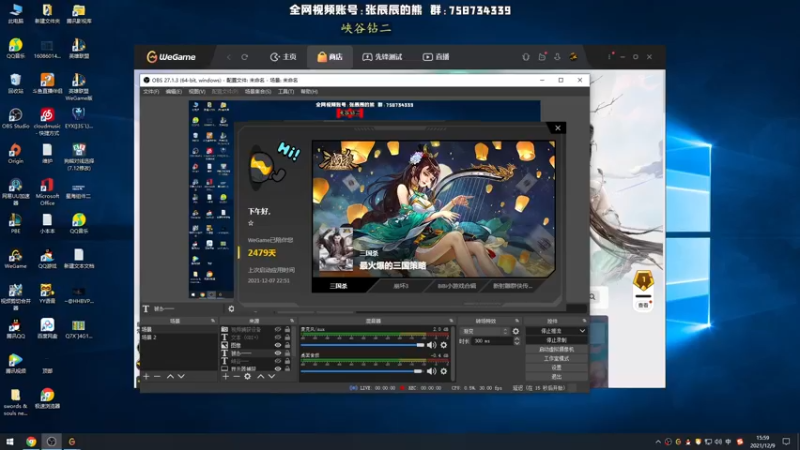Screen dimensions: 800x450
Task: Click the 三国杀 promotional banner image
Action: [x=433, y=209]
